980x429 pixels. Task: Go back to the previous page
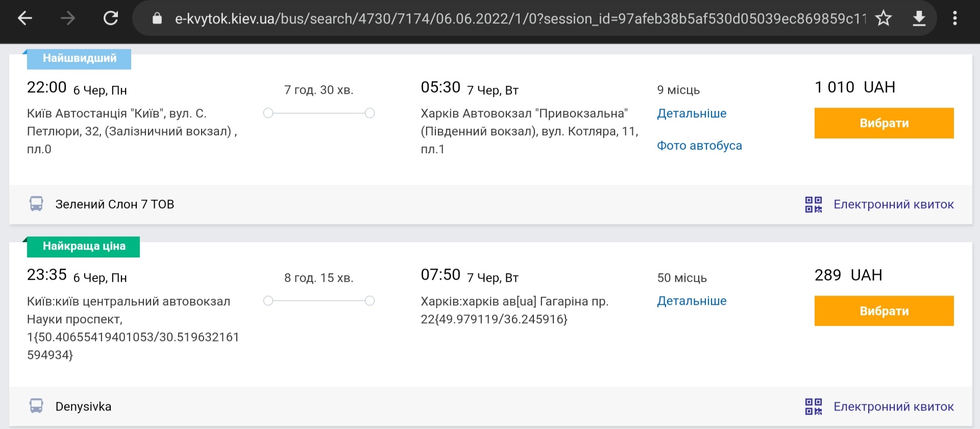[25, 19]
